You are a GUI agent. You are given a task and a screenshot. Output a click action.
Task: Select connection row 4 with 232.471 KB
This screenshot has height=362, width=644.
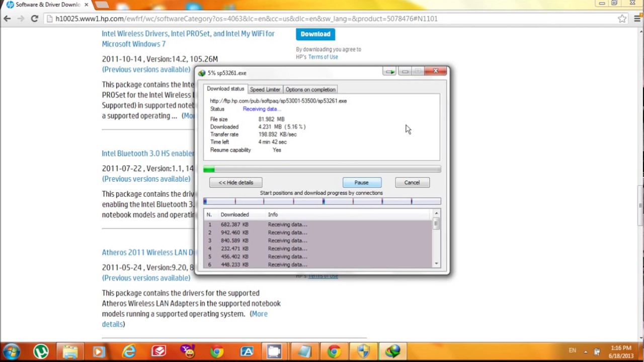[x=318, y=248]
